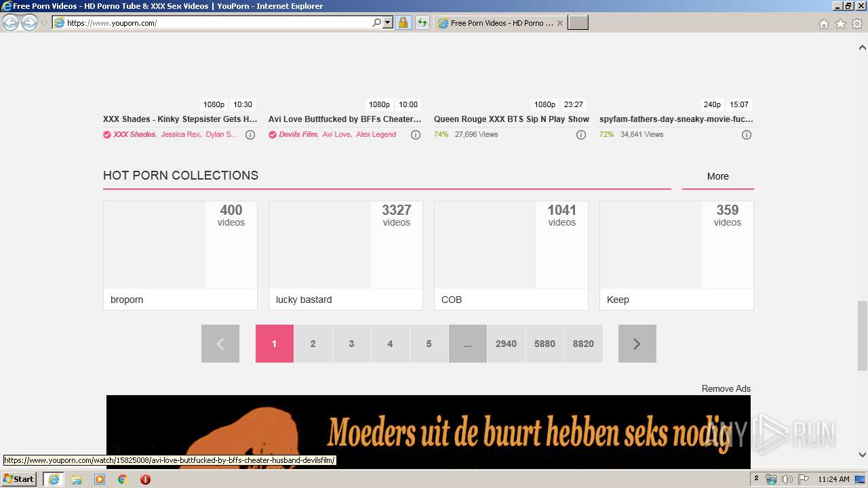Open info icon for XXX Shades video
Viewport: 868px width, 488px height.
[x=250, y=135]
